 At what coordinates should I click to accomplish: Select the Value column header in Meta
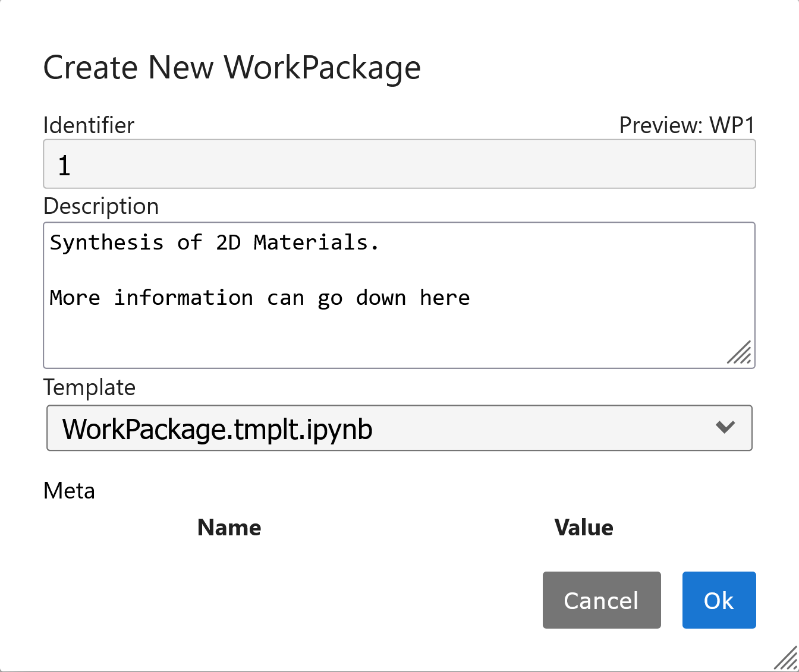(x=583, y=528)
